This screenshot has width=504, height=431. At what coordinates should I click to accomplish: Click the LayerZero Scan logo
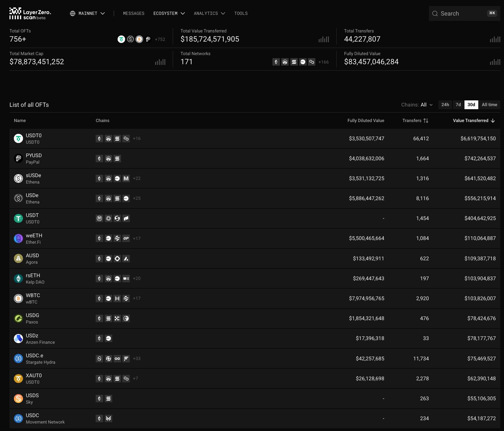[x=30, y=14]
